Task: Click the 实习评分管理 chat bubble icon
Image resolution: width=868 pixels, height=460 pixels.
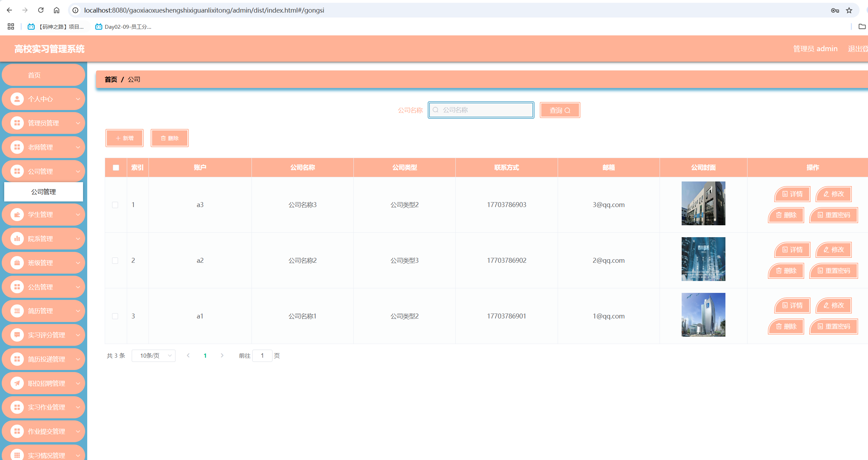Action: coord(17,335)
